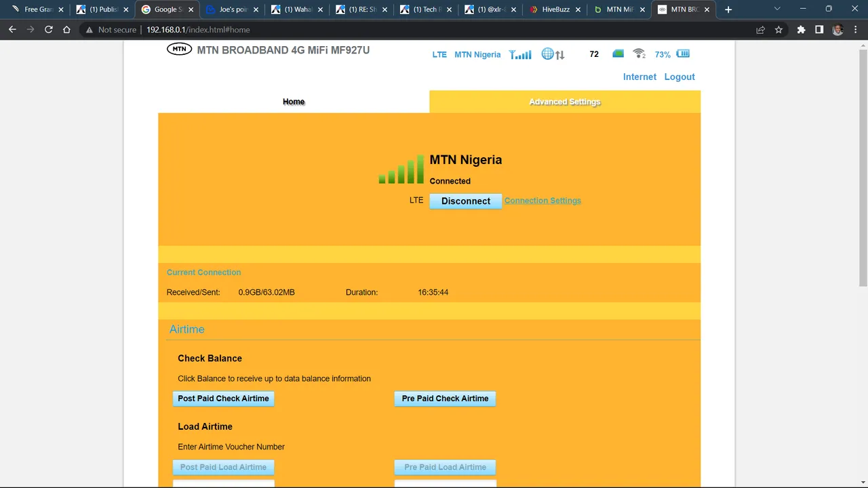Click the Airtime section heading
The image size is (868, 488).
click(x=186, y=329)
